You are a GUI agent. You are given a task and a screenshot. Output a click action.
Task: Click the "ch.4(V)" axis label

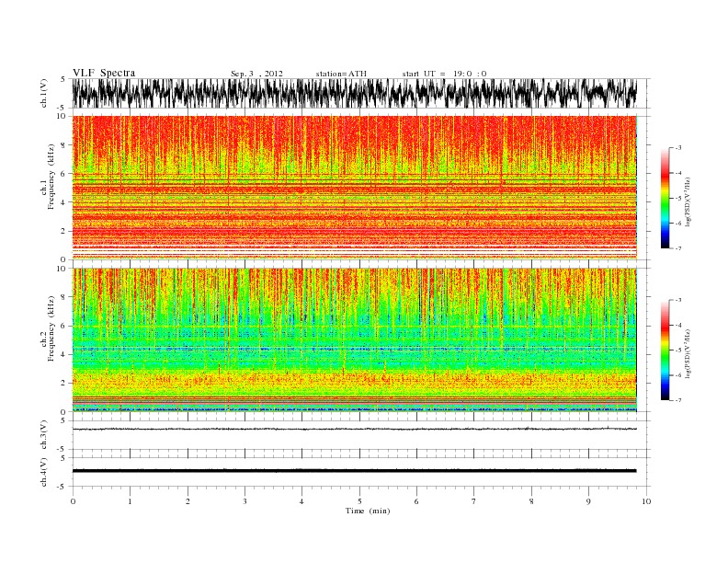pyautogui.click(x=44, y=472)
